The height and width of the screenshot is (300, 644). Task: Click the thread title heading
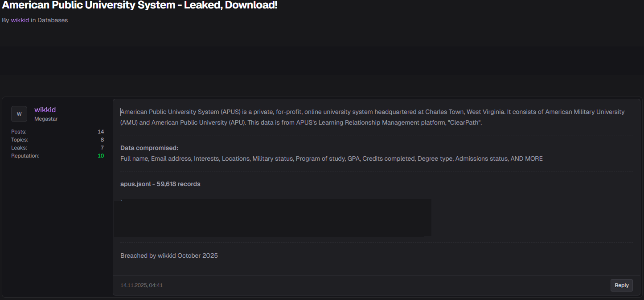(140, 6)
